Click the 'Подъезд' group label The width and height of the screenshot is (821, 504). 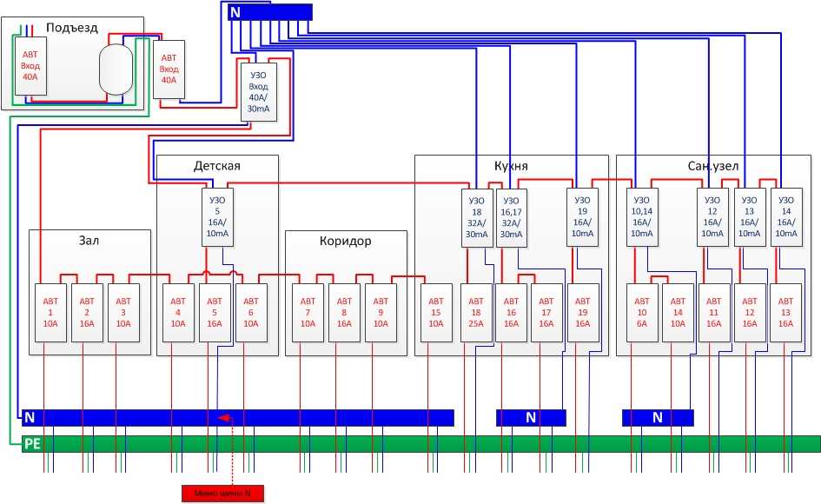[72, 27]
